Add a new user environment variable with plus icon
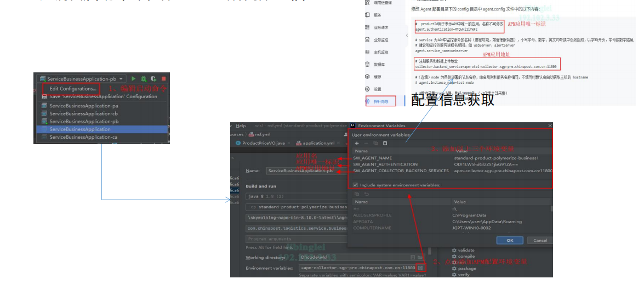This screenshot has width=644, height=290. click(357, 143)
